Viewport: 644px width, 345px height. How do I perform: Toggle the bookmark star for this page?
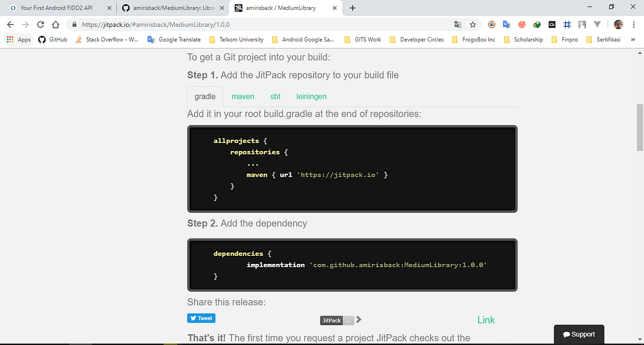472,24
